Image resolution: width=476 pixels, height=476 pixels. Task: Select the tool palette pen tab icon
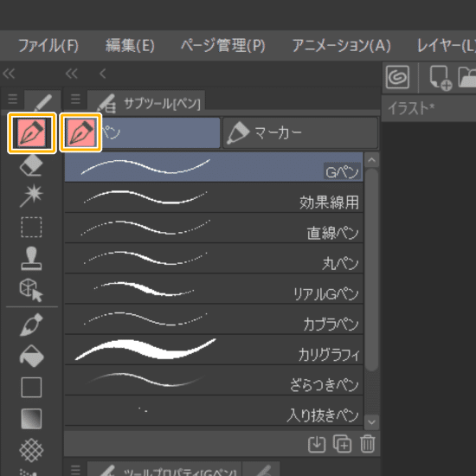(43, 102)
